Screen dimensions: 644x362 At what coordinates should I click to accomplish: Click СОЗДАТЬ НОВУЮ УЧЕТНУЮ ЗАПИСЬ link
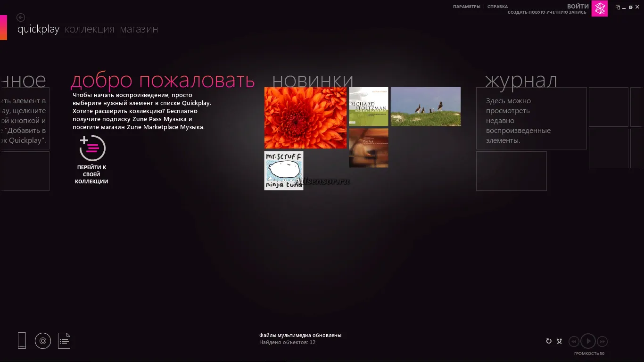pyautogui.click(x=547, y=12)
